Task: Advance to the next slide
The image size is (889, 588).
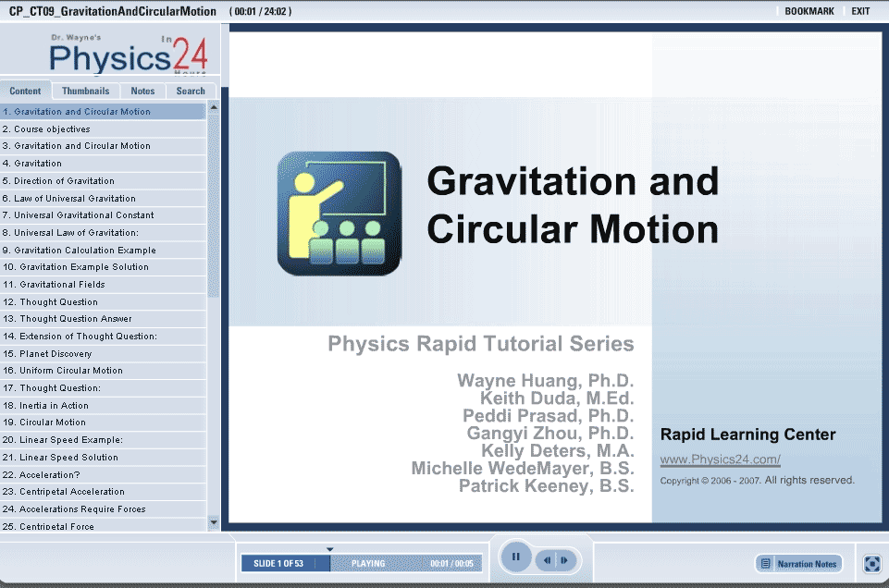Action: [564, 560]
